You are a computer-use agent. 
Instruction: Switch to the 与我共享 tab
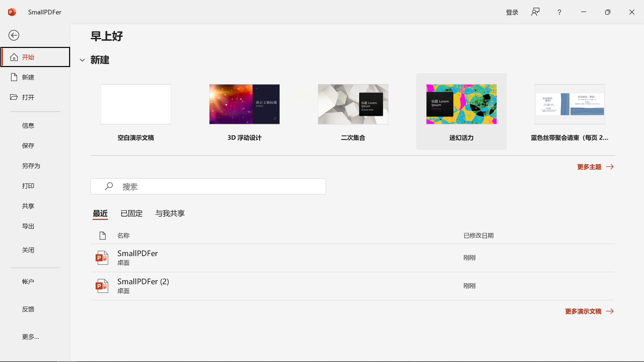point(170,214)
